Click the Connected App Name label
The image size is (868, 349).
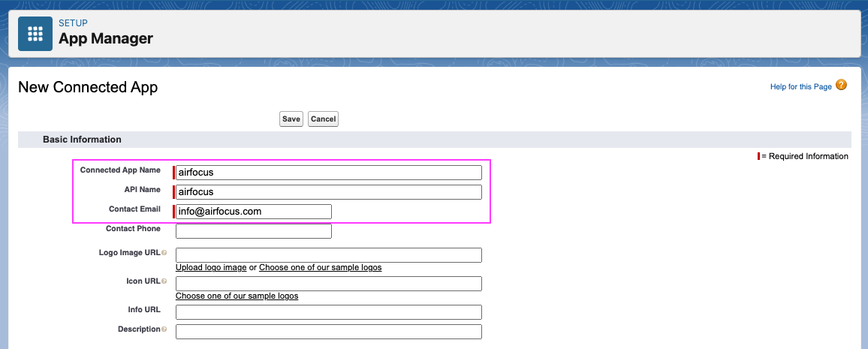tap(120, 170)
